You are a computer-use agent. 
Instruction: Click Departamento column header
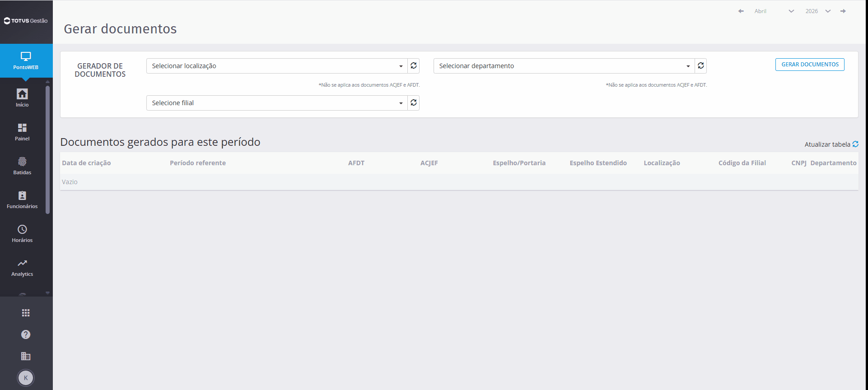point(833,163)
